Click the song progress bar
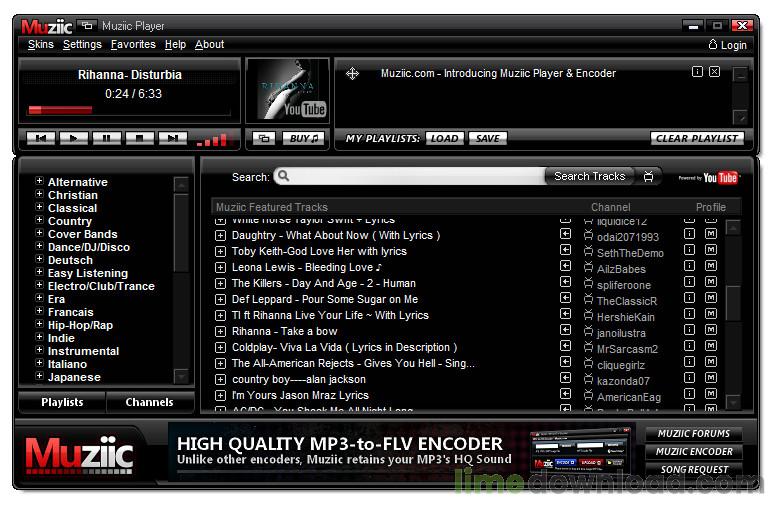Viewport: 772px width, 513px height. tap(129, 110)
